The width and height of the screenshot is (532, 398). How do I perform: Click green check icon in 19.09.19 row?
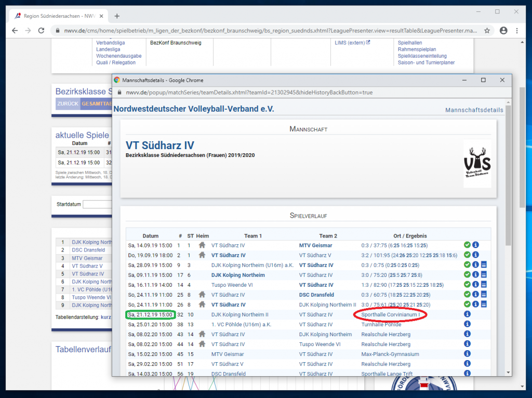[467, 255]
